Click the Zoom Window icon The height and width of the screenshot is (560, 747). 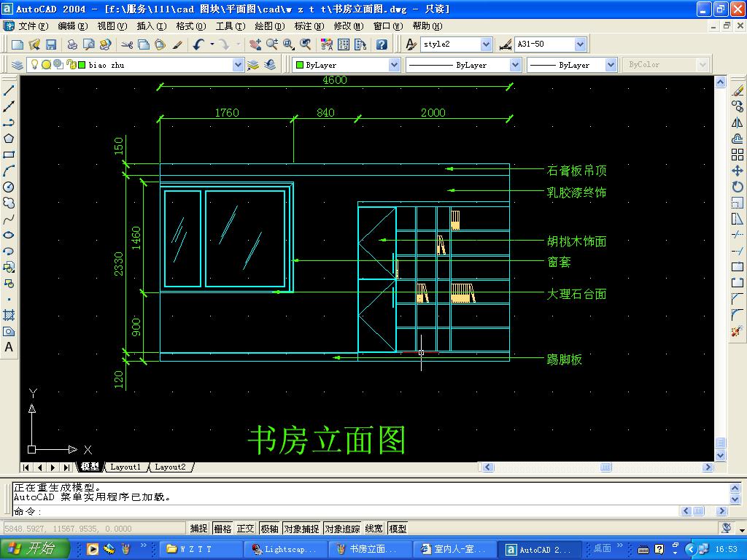point(289,44)
